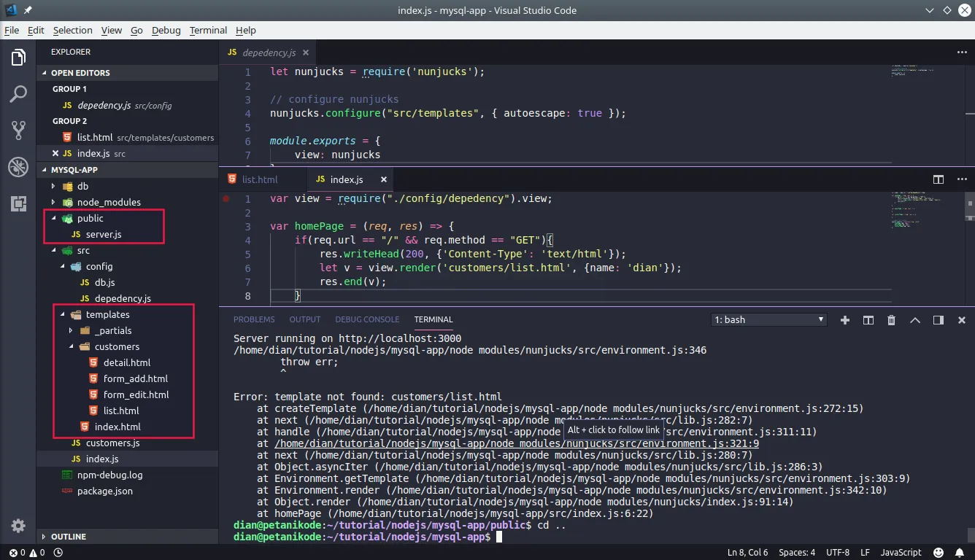Open the Selection menu
The image size is (975, 560).
(73, 30)
